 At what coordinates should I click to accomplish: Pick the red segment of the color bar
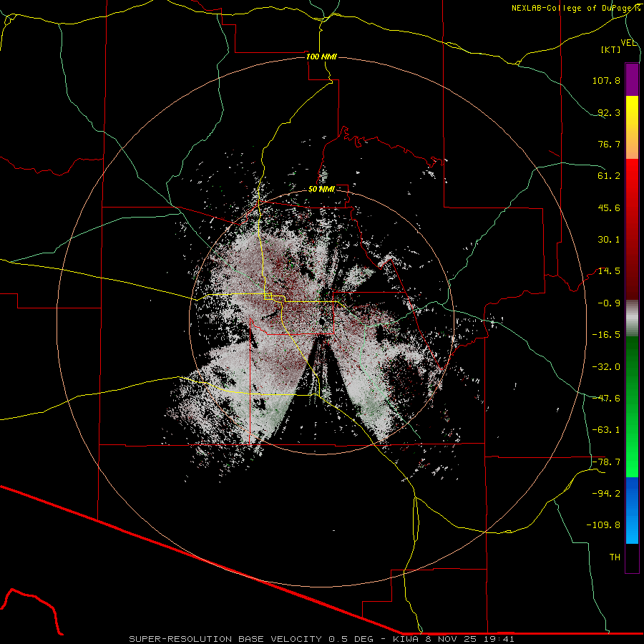(x=632, y=229)
